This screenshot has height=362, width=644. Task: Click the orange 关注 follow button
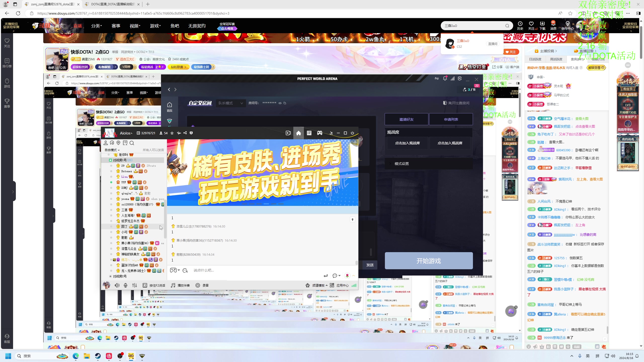[511, 52]
